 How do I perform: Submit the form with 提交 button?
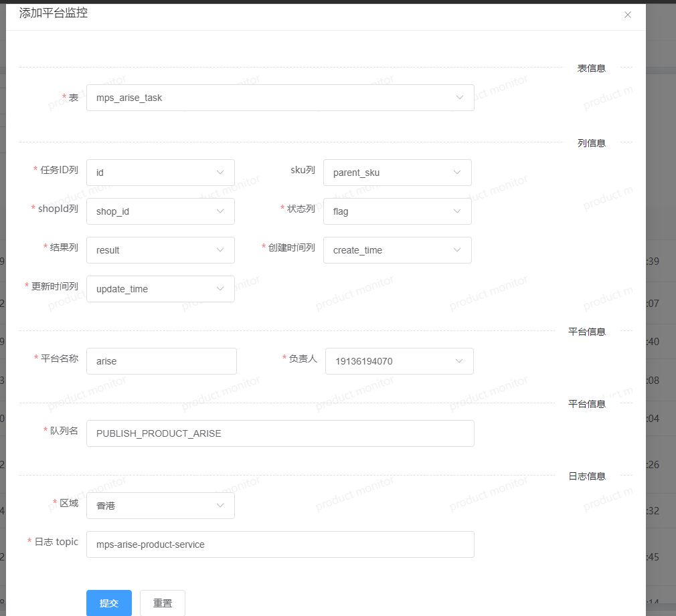(x=109, y=603)
